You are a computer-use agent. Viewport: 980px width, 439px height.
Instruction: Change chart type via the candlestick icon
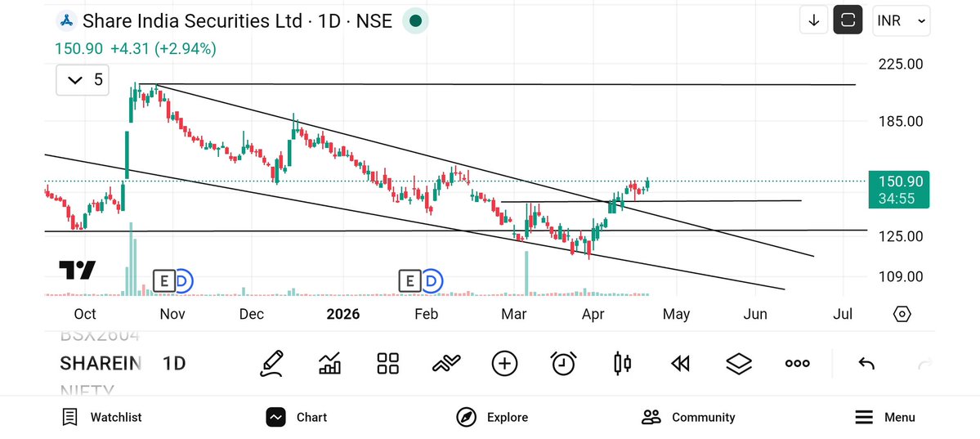(x=622, y=363)
